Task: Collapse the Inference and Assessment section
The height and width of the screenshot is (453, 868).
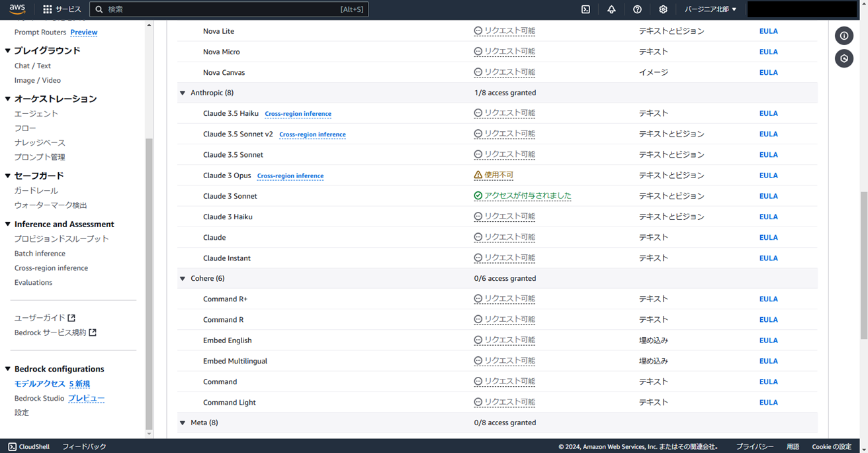Action: 8,224
